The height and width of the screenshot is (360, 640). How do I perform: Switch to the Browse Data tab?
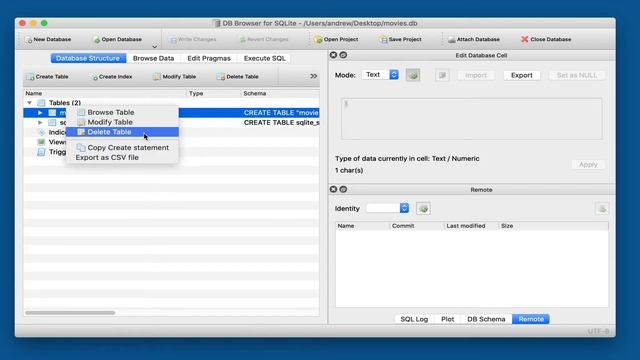tap(153, 58)
